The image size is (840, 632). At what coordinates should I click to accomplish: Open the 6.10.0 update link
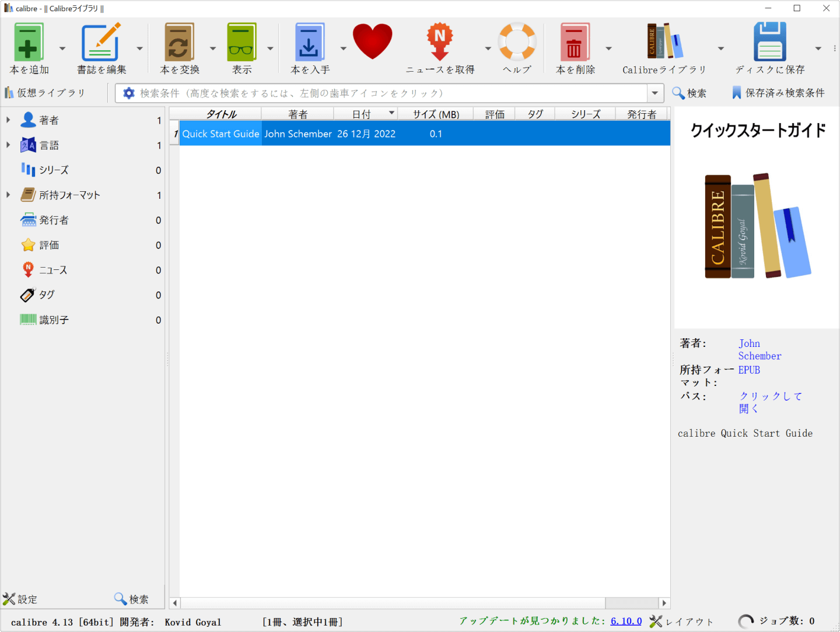[626, 622]
